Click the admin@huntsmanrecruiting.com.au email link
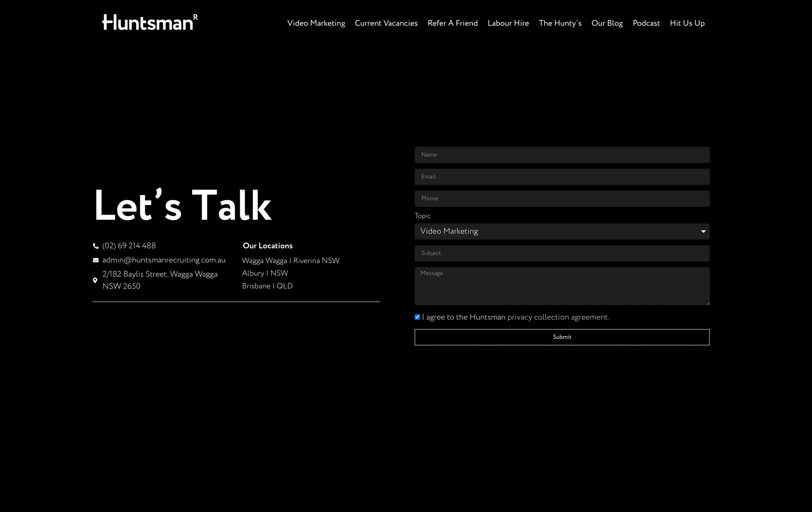Screen dimensions: 812x512 pyautogui.click(x=164, y=260)
